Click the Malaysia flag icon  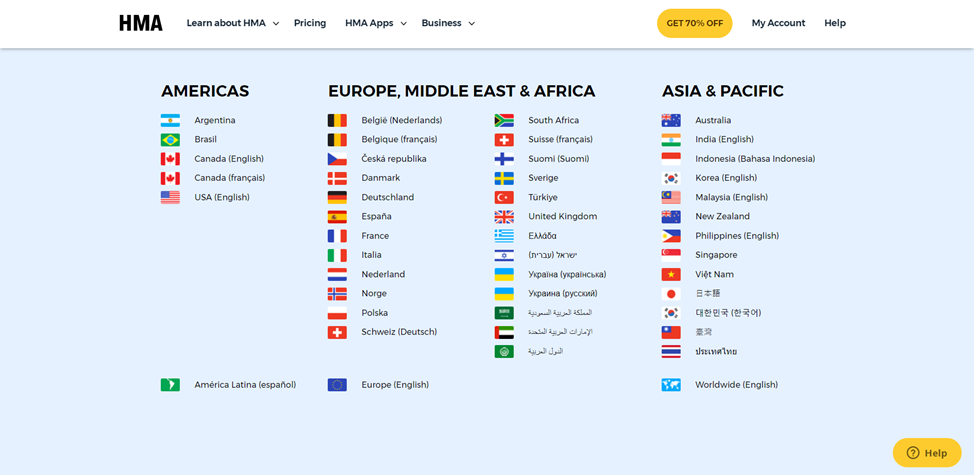click(671, 197)
